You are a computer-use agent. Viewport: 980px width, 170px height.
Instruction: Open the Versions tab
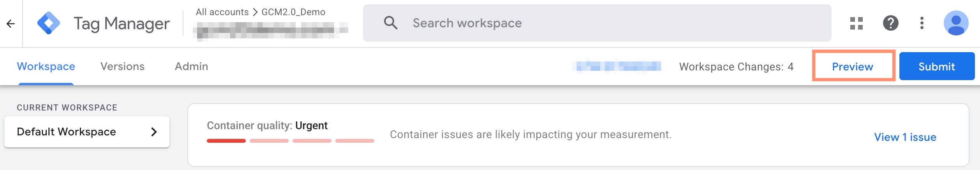(x=122, y=67)
